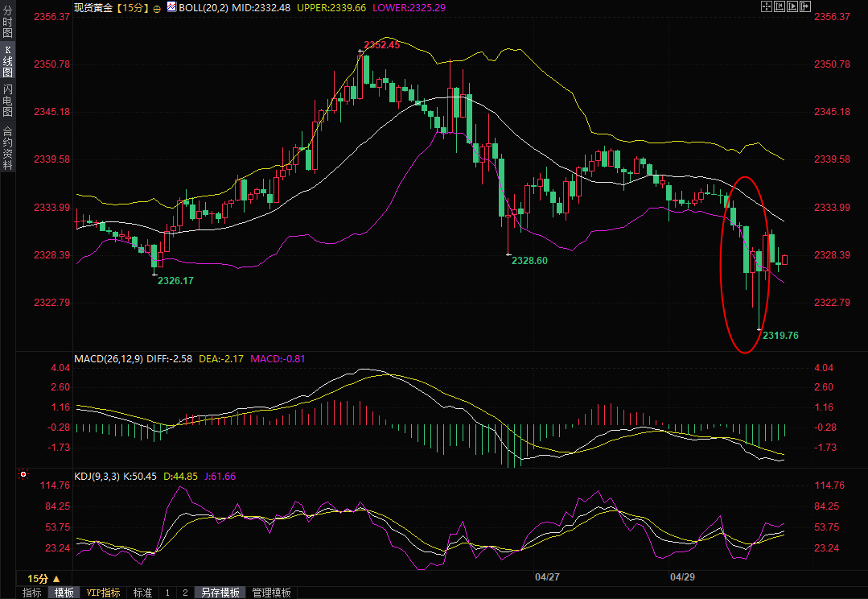
Task: Select the K线图 sidebar tab
Action: [x=7, y=61]
